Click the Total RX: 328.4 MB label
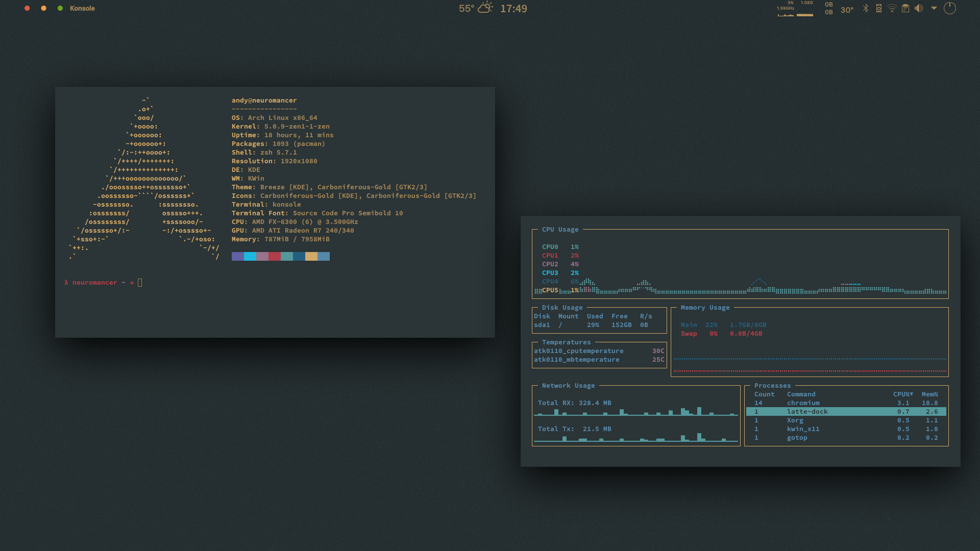The width and height of the screenshot is (980, 551). [575, 403]
